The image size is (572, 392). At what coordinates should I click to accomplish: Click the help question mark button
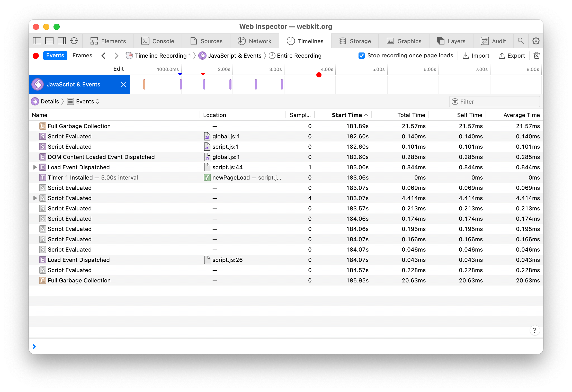pos(534,330)
